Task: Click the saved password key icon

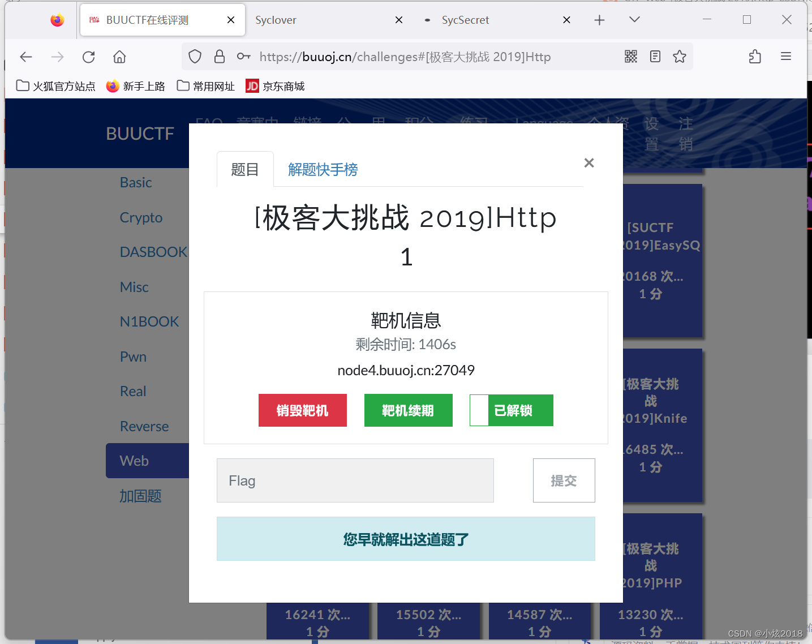Action: click(x=243, y=57)
